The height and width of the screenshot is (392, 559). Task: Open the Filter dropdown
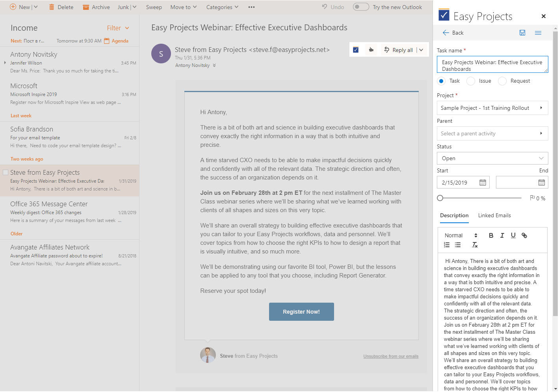click(x=118, y=28)
